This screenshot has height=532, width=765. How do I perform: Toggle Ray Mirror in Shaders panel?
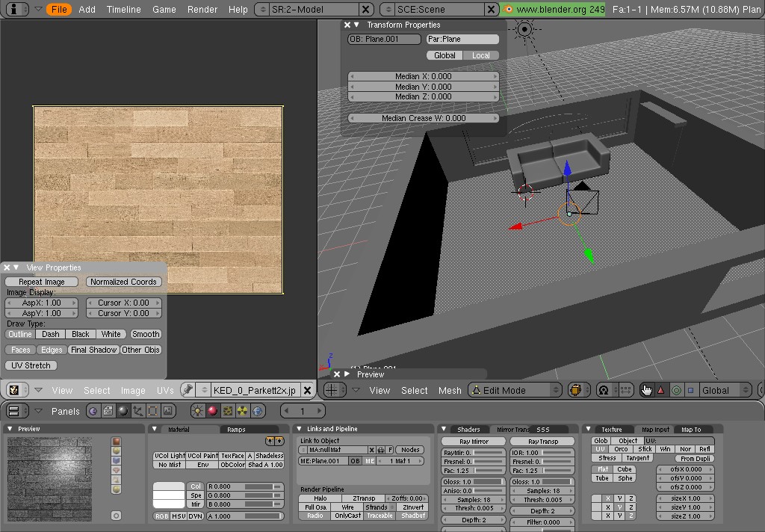pyautogui.click(x=474, y=442)
